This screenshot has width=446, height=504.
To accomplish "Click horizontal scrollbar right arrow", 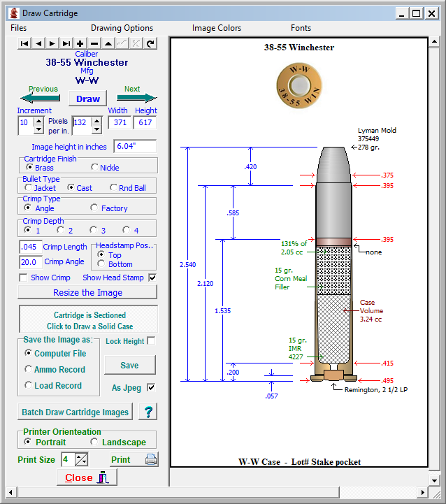I will click(422, 492).
